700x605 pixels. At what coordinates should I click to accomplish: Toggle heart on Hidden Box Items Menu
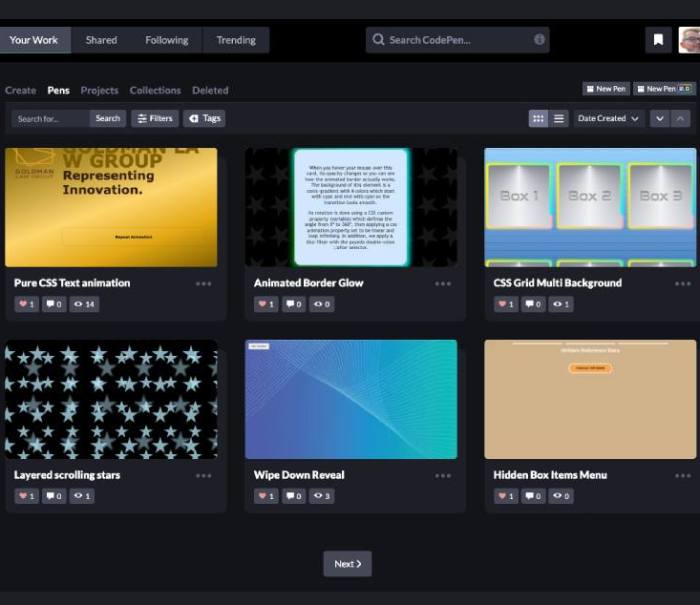(506, 496)
